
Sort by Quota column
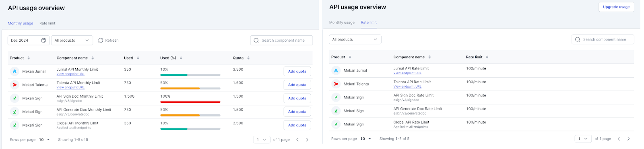pos(248,58)
